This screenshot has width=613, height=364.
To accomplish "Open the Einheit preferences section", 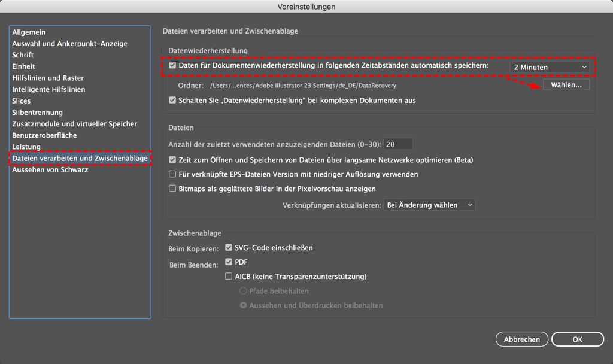I will point(23,66).
